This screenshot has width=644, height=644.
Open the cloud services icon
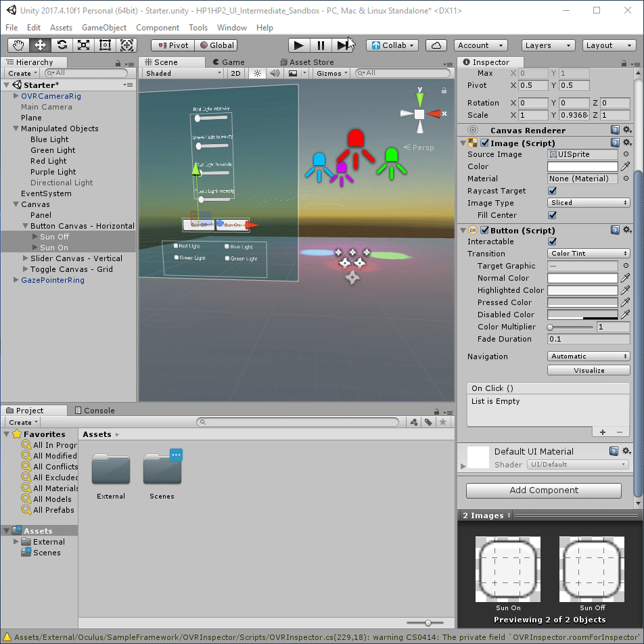tap(436, 45)
